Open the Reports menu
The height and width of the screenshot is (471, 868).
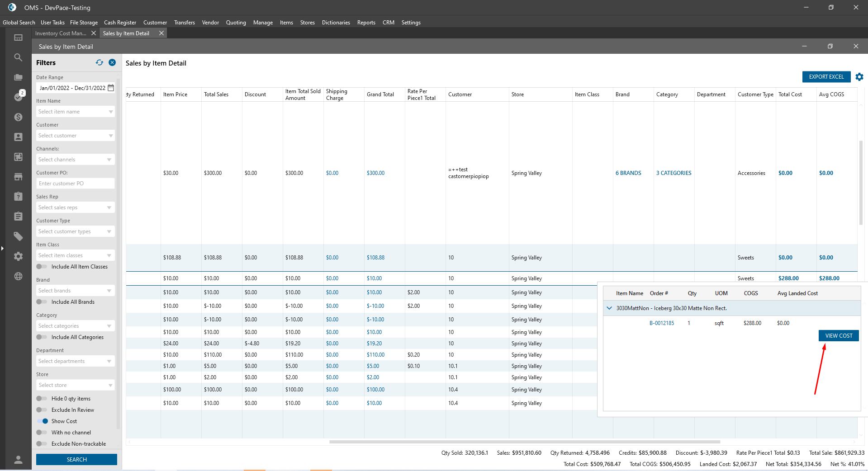[x=366, y=23]
